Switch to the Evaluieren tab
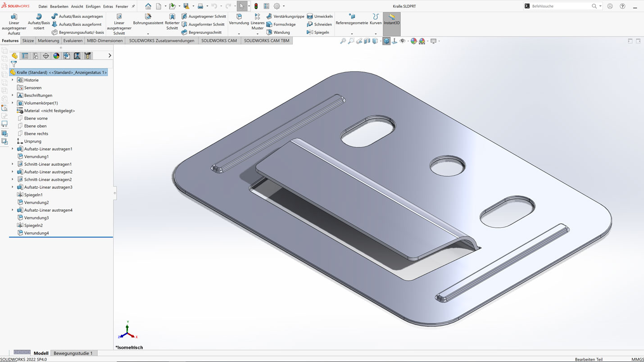This screenshot has width=644, height=362. (73, 41)
